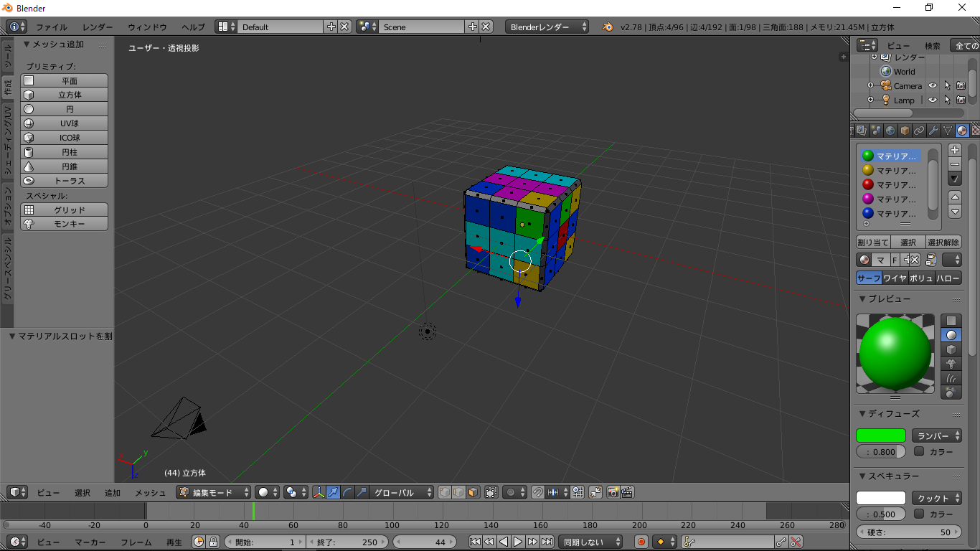Click the green diffuse color swatch
The width and height of the screenshot is (980, 551).
tap(880, 435)
